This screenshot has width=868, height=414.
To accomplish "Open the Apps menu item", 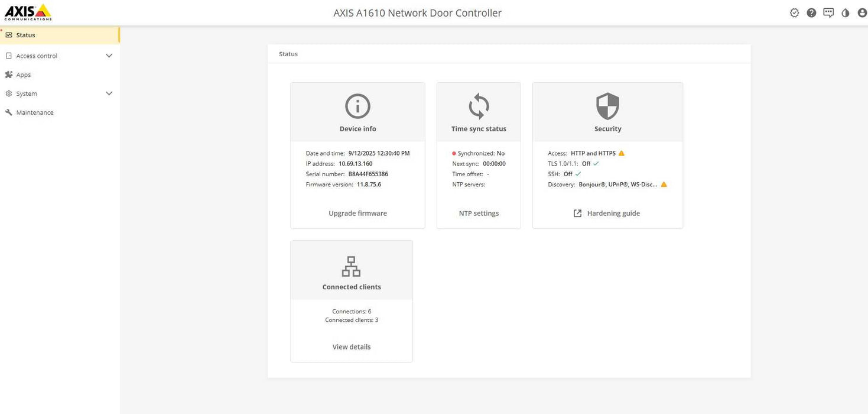I will tap(60, 75).
